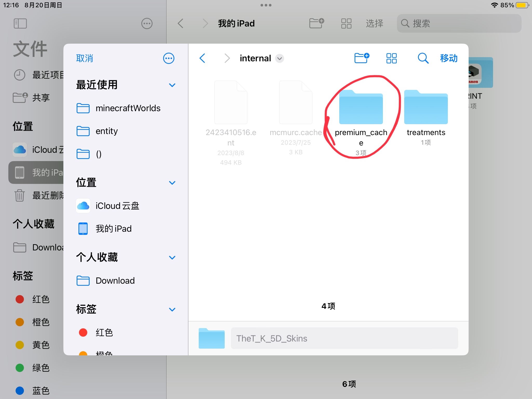532x399 pixels.
Task: Click the background window's forward arrow
Action: pyautogui.click(x=205, y=23)
